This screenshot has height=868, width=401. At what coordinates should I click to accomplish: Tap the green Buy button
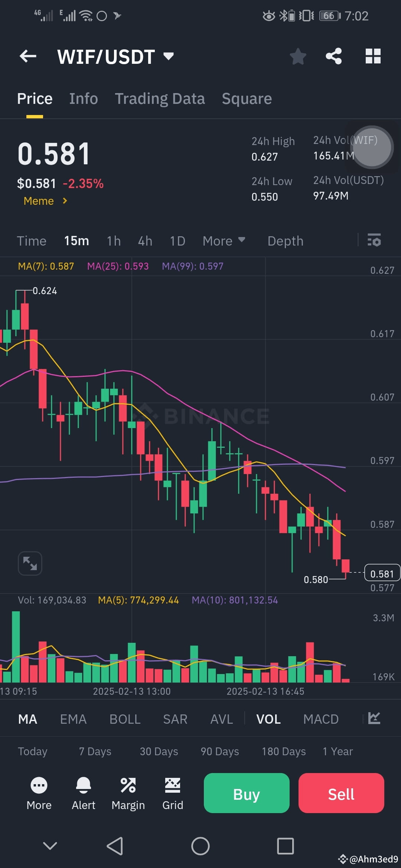pyautogui.click(x=246, y=794)
